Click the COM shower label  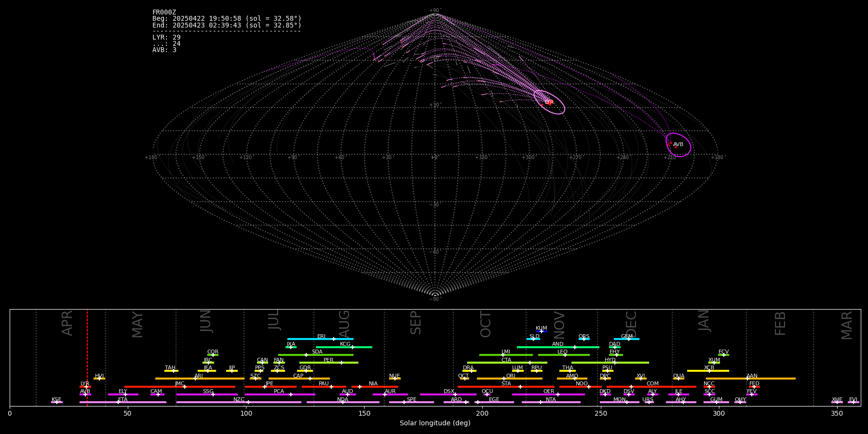(652, 384)
